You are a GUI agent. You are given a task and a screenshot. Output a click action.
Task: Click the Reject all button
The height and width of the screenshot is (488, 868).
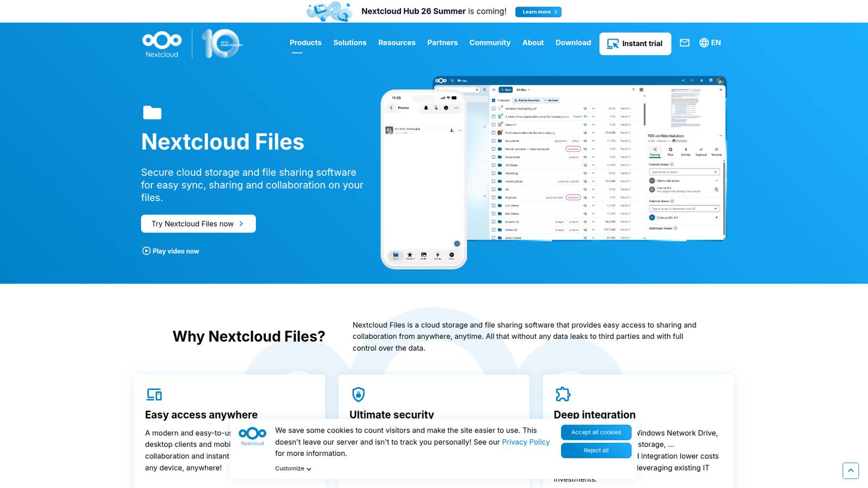(x=596, y=451)
